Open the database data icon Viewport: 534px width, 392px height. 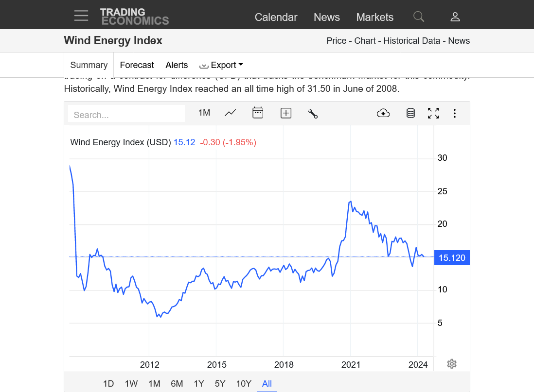(410, 113)
